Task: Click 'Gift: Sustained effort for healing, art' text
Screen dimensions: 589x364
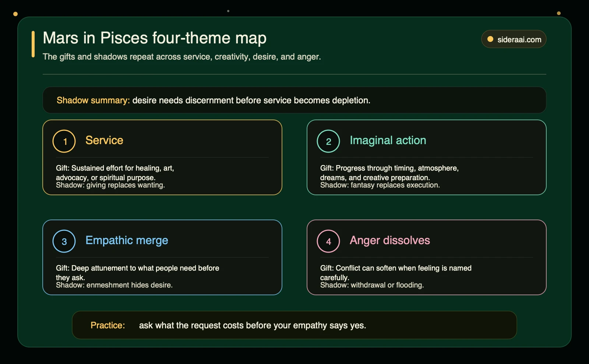Action: point(115,172)
